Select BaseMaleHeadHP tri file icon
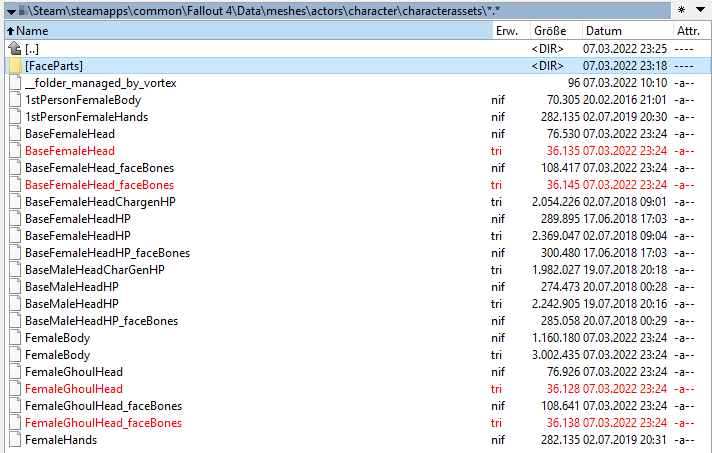The height and width of the screenshot is (453, 712). click(x=15, y=304)
